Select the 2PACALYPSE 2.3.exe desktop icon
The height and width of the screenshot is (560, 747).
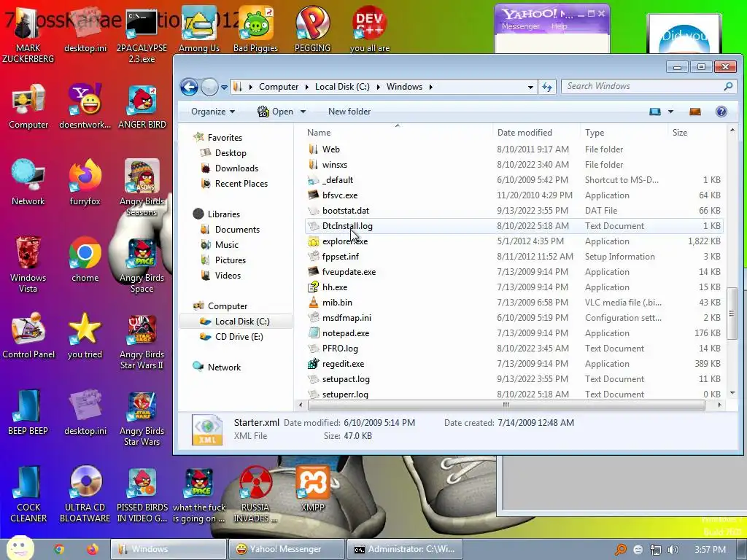coord(142,35)
